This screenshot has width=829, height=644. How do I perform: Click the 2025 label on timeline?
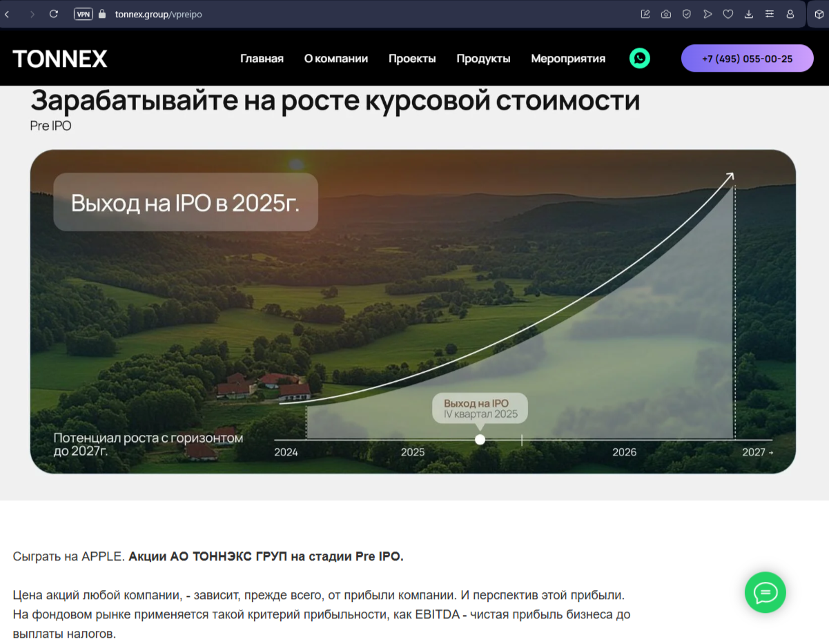pos(413,452)
